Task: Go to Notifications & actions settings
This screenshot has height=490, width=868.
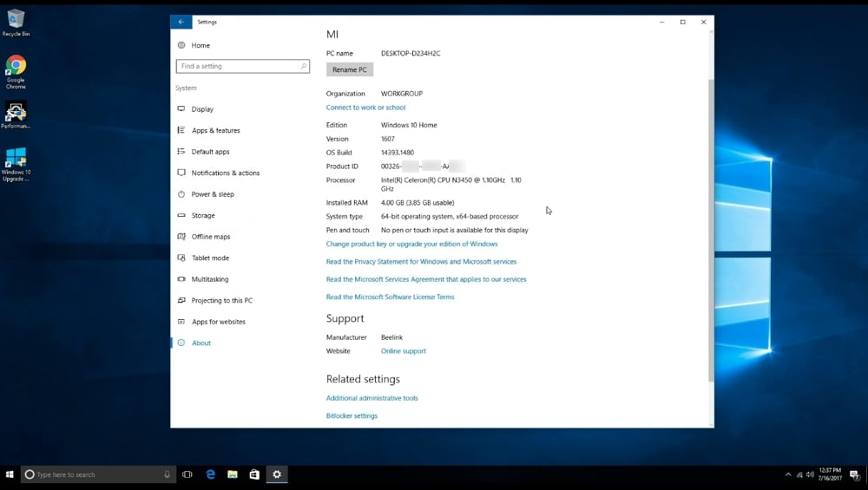Action: click(225, 173)
